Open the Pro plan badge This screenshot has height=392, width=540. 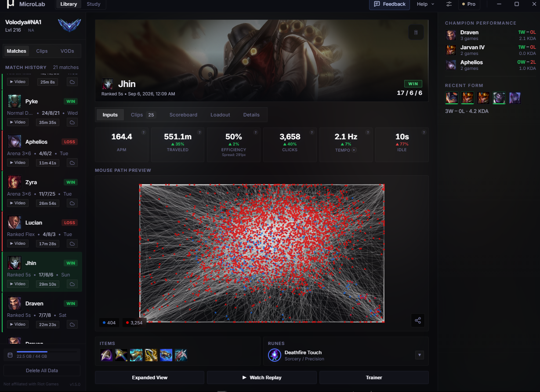pos(469,4)
